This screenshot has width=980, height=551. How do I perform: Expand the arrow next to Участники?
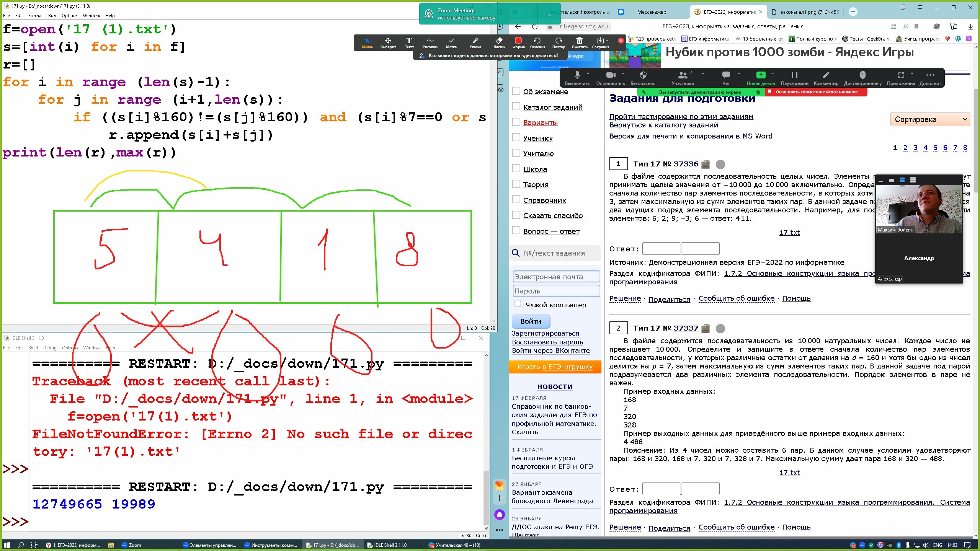[x=702, y=73]
